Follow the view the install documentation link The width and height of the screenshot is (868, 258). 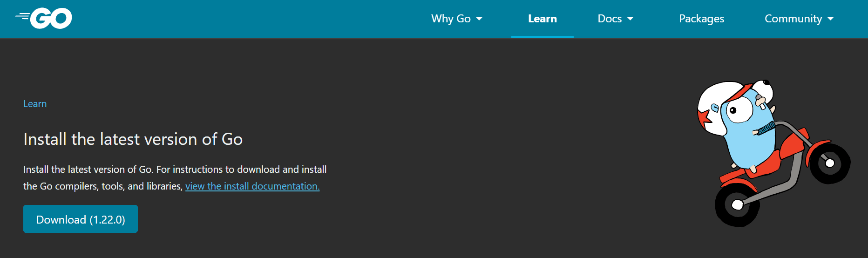[252, 186]
